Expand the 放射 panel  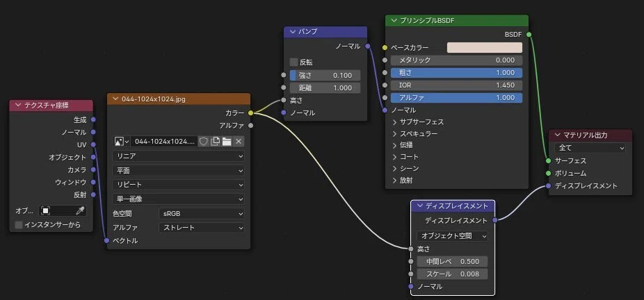395,180
